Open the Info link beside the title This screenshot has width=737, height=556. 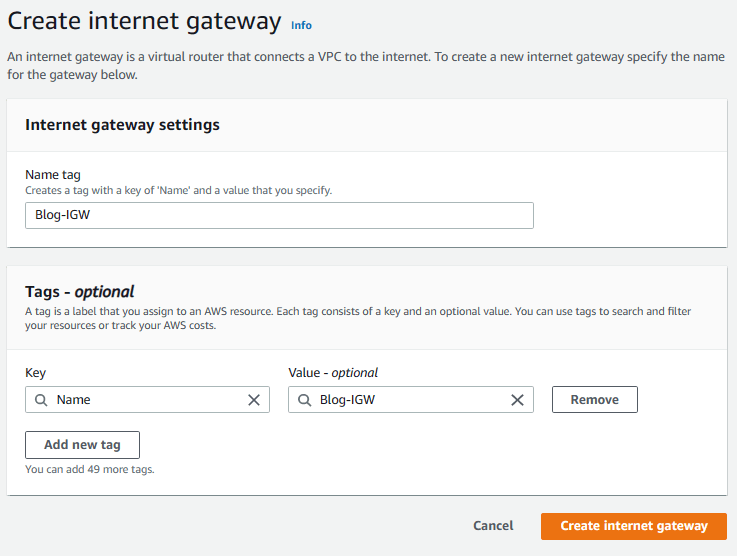(x=301, y=24)
